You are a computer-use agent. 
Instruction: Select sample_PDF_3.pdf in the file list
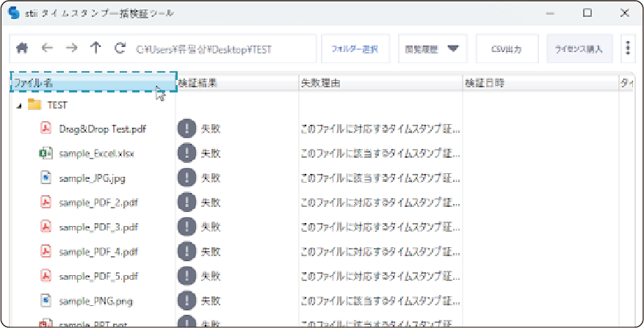98,227
